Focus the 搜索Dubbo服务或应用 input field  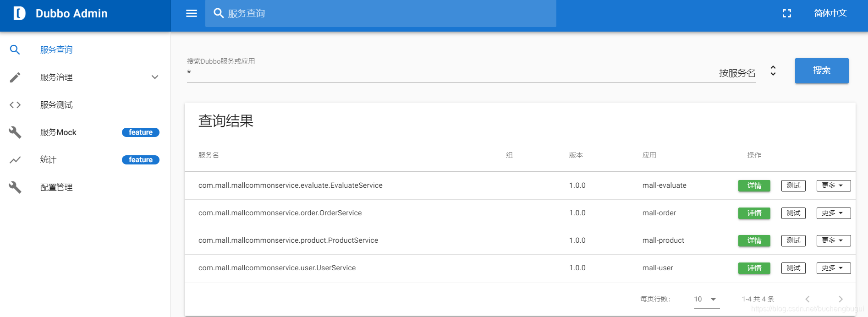(x=448, y=72)
